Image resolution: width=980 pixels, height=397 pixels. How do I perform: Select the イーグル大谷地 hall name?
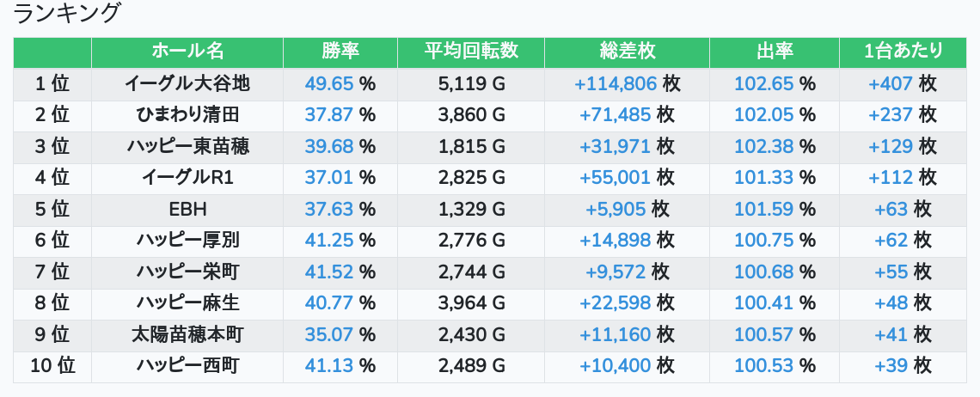click(187, 83)
